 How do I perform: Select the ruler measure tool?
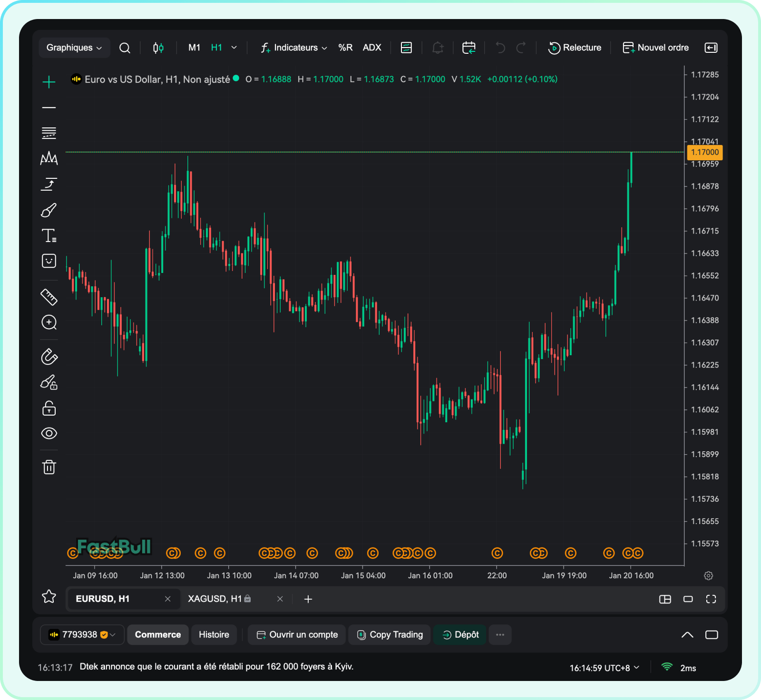[49, 297]
